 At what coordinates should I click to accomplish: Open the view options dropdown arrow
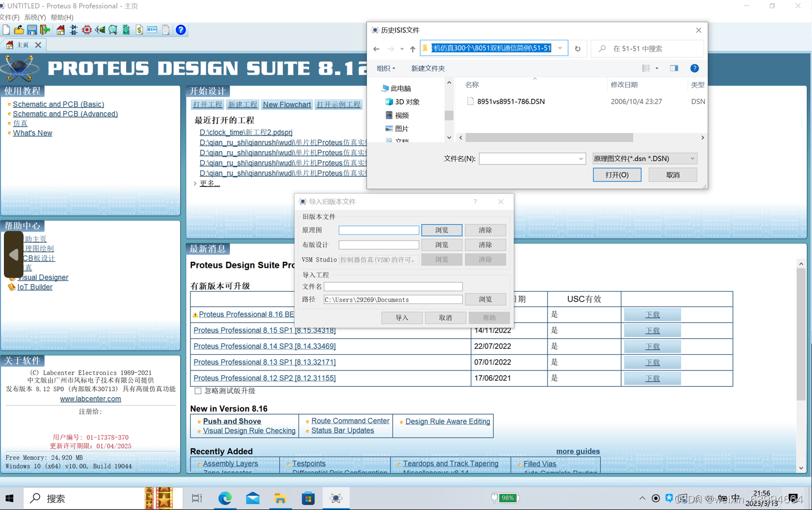coord(657,68)
